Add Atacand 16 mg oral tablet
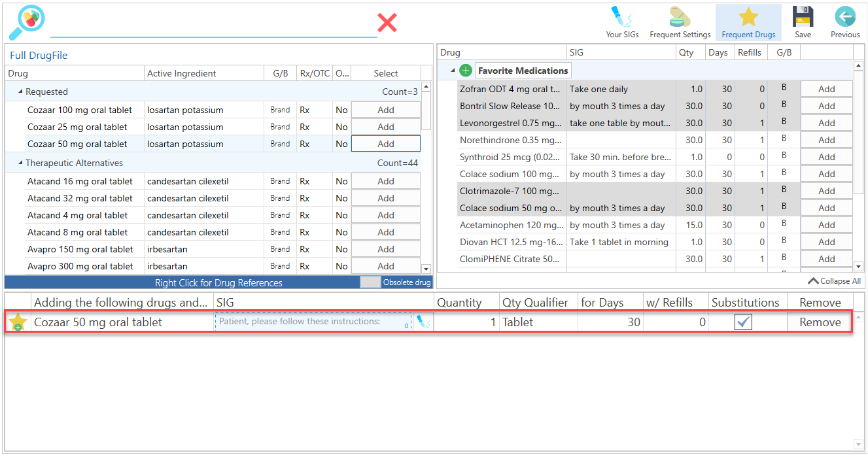The width and height of the screenshot is (868, 455). pyautogui.click(x=386, y=181)
